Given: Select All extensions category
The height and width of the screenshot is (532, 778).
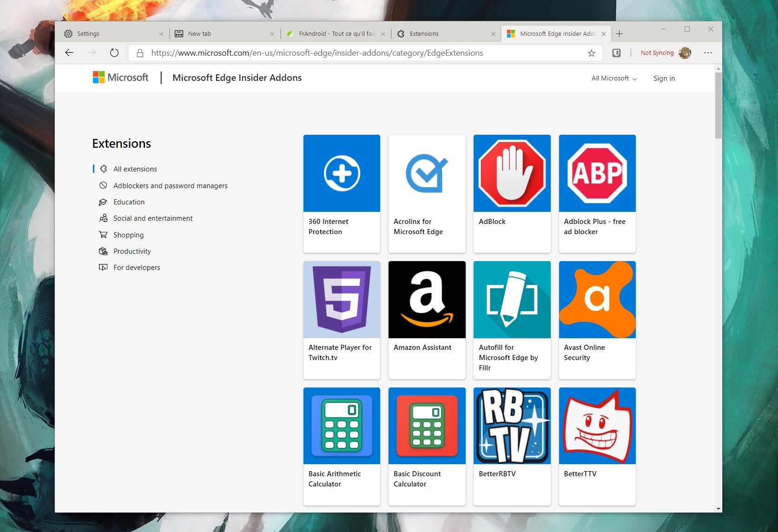Looking at the screenshot, I should click(x=135, y=169).
